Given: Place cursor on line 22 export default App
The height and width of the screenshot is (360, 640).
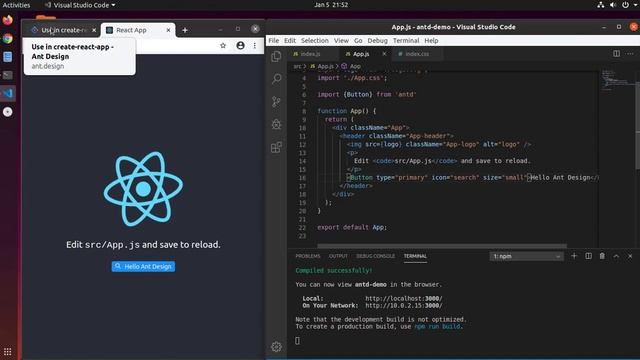Looking at the screenshot, I should (352, 227).
